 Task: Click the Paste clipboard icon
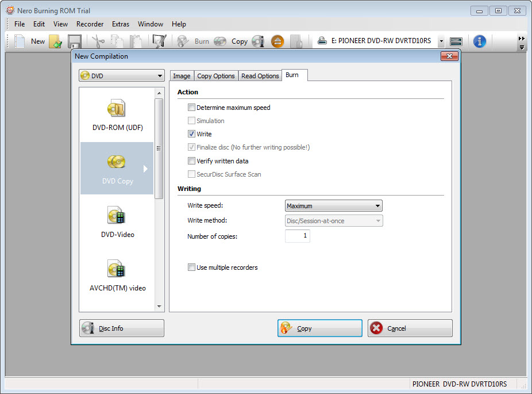click(136, 41)
